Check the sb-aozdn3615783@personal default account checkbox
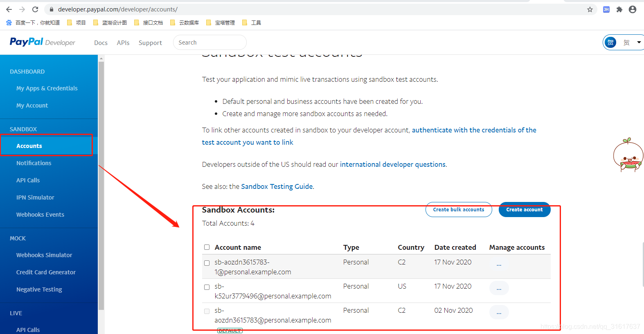 [207, 311]
